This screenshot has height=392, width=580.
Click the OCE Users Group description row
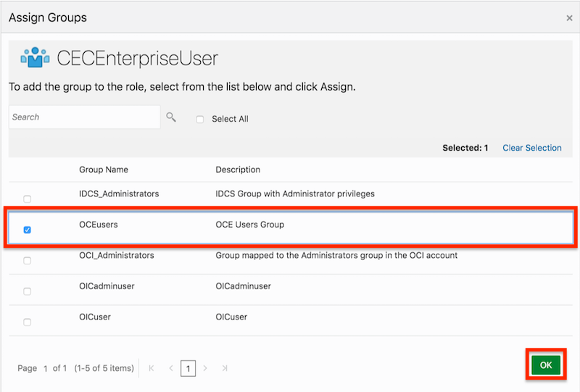(250, 225)
